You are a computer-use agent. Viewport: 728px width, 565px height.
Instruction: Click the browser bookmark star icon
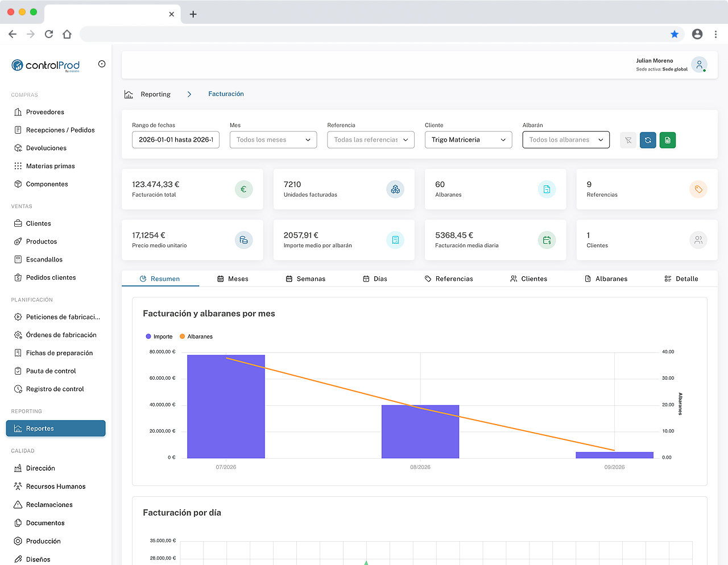pyautogui.click(x=675, y=34)
